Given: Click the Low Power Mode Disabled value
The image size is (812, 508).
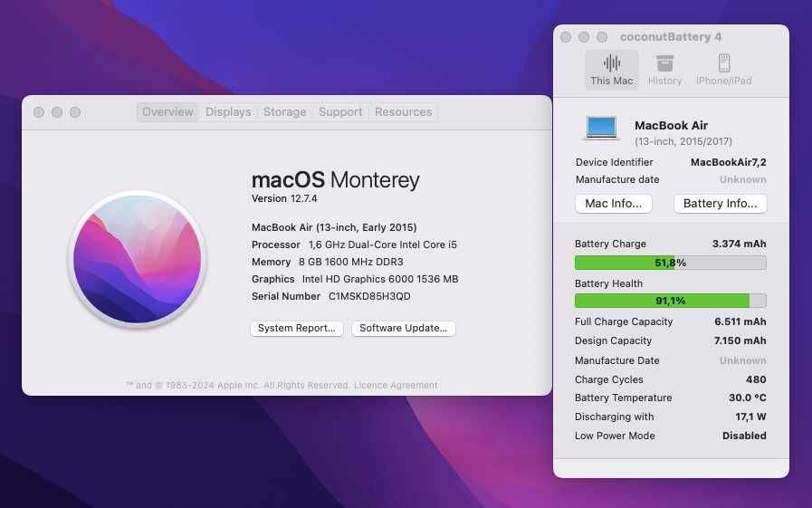Looking at the screenshot, I should click(744, 436).
